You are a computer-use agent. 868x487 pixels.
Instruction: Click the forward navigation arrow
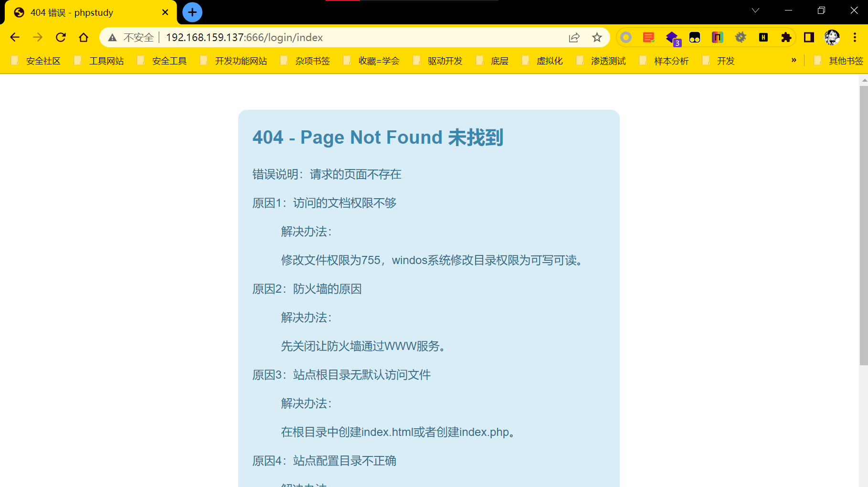(38, 37)
